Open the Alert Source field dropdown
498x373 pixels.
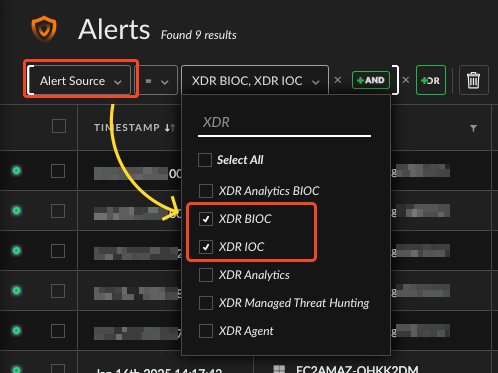pyautogui.click(x=81, y=81)
